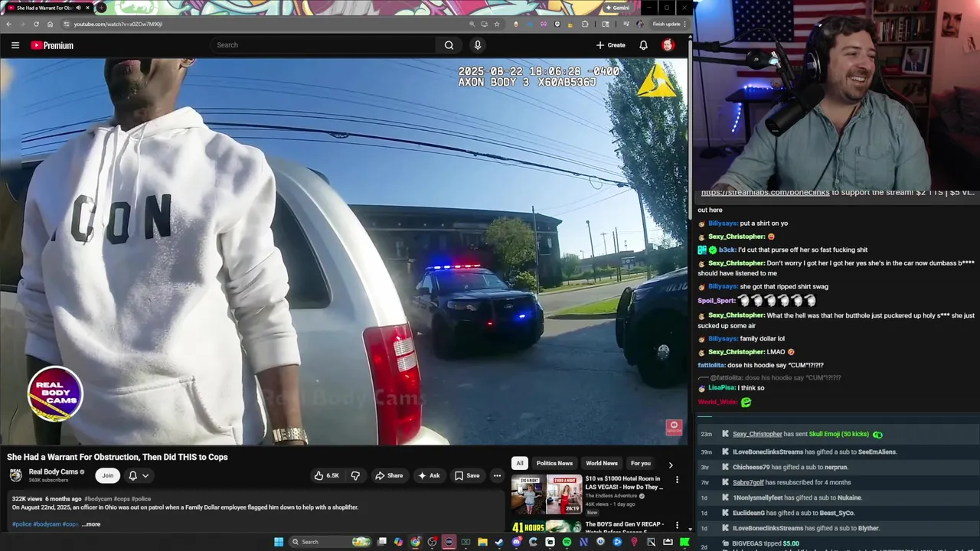980x551 pixels.
Task: Open the $10 vs $1000 Hotel Room thumbnail
Action: [x=547, y=494]
